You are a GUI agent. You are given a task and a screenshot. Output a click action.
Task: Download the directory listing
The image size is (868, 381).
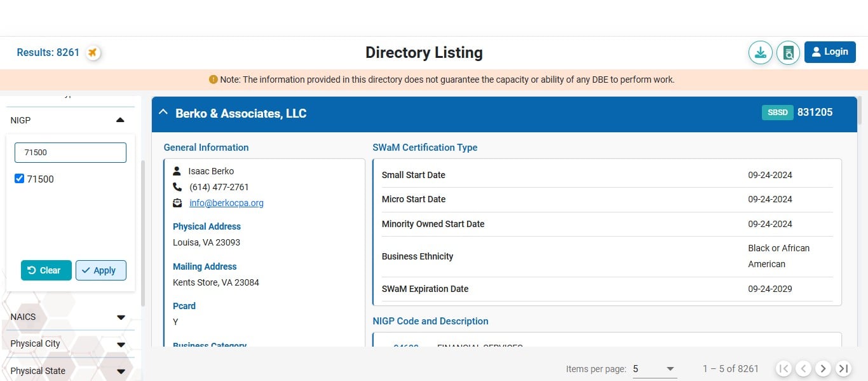pyautogui.click(x=760, y=52)
